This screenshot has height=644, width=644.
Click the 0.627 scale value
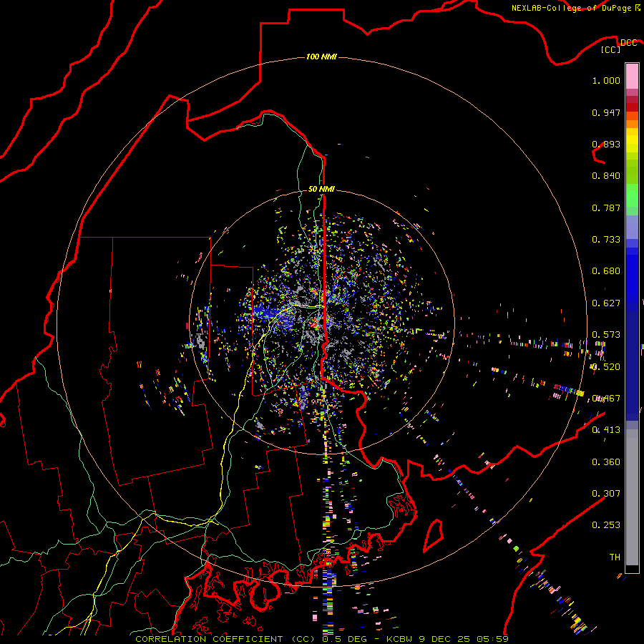click(606, 303)
